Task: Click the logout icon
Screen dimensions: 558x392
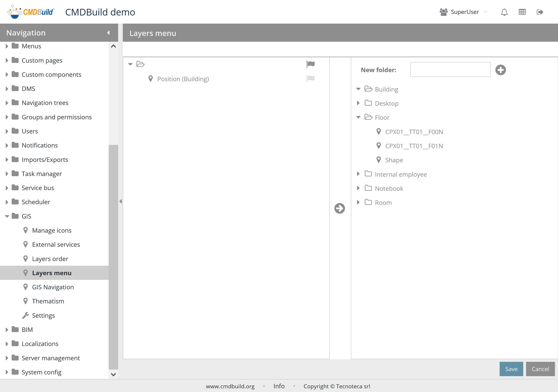Action: coord(540,12)
